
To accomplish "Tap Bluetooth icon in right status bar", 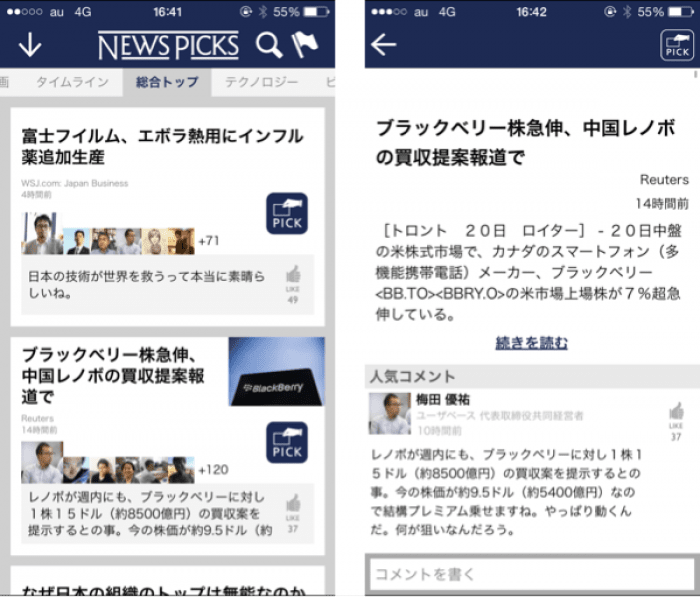I will click(x=627, y=12).
